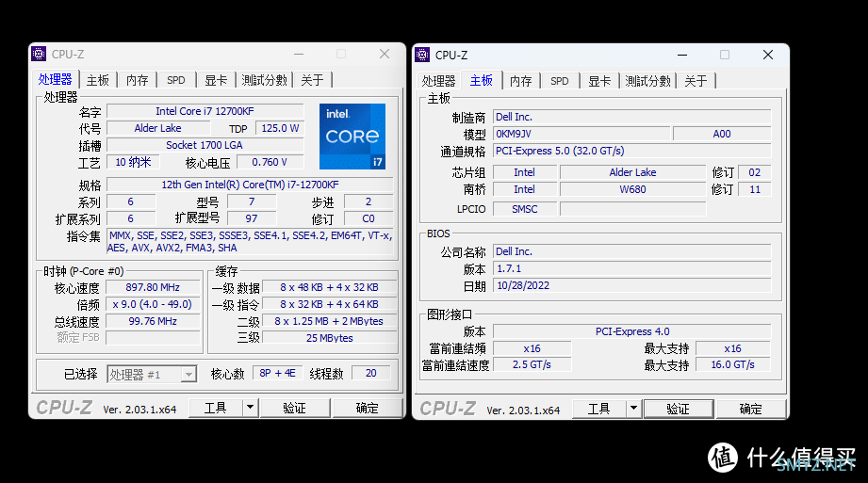Click the W680 southbridge value

(632, 189)
